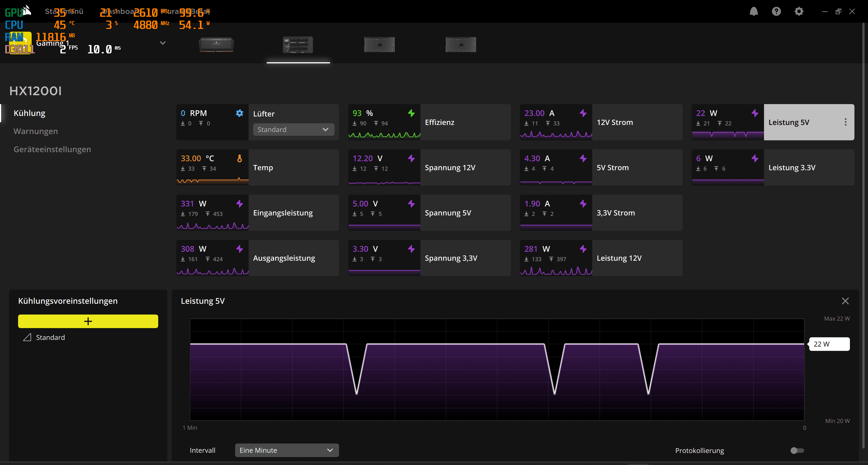This screenshot has height=465, width=868.
Task: Open the Lüfter Standard dropdown
Action: pyautogui.click(x=293, y=129)
